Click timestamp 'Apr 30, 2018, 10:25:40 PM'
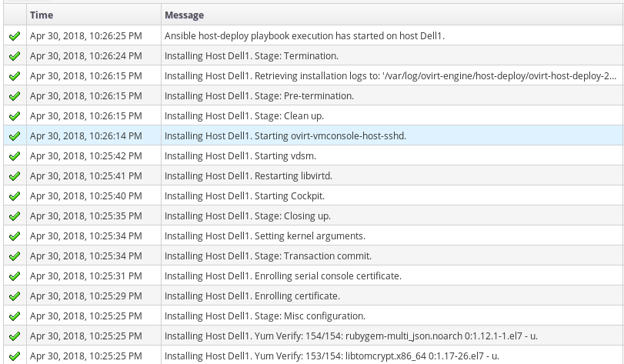The image size is (624, 364). [86, 196]
